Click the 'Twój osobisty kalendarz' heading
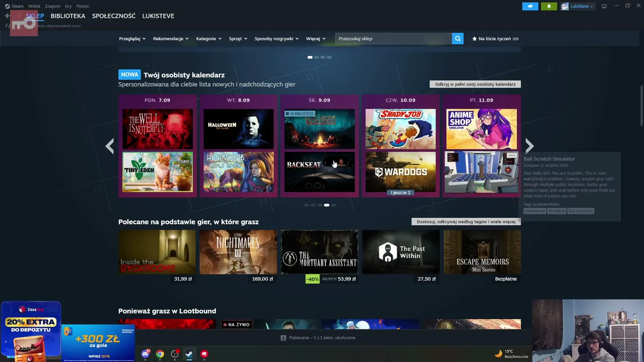The width and height of the screenshot is (644, 362). pos(184,75)
